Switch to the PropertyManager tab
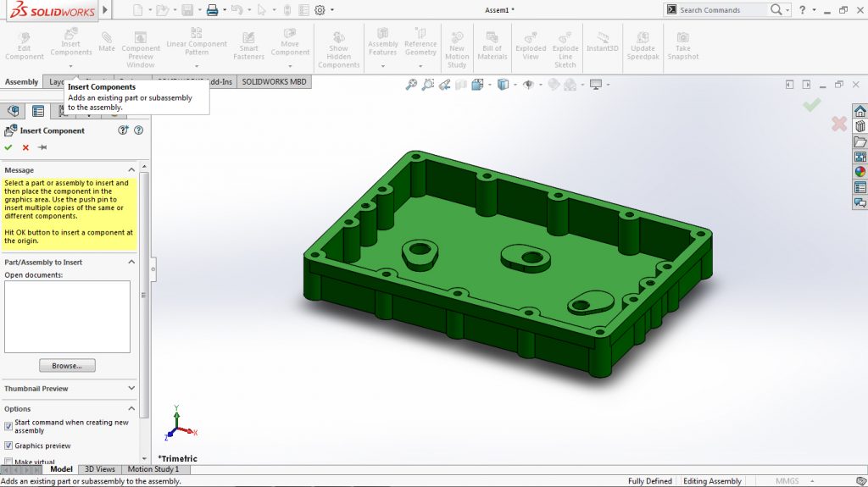868x487 pixels. (x=37, y=111)
